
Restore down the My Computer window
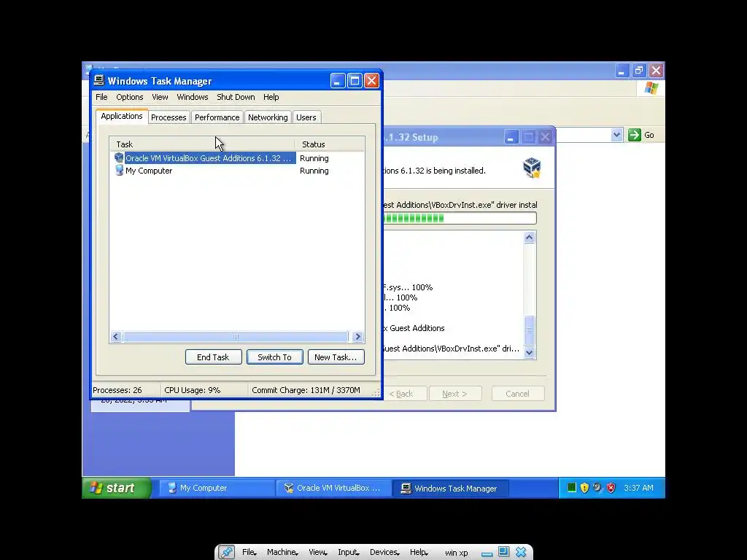click(x=638, y=71)
